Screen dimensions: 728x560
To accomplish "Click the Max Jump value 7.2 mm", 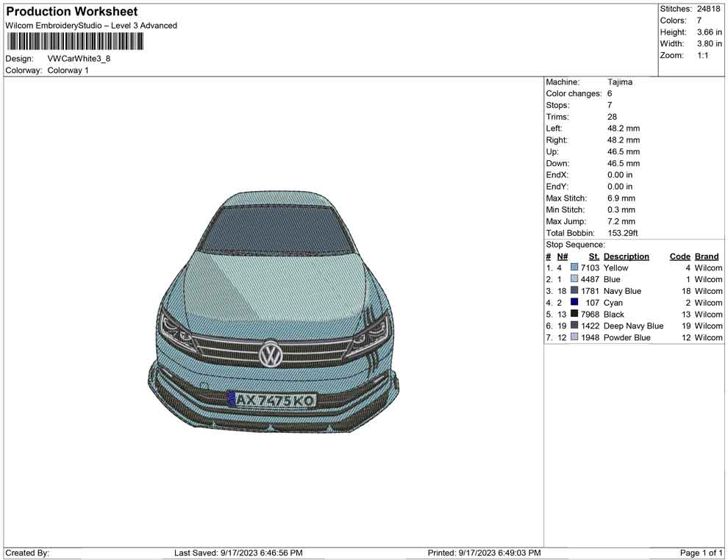I will coord(621,221).
